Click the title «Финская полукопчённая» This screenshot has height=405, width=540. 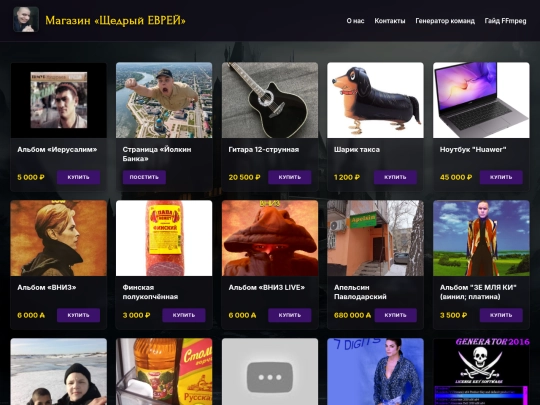150,292
